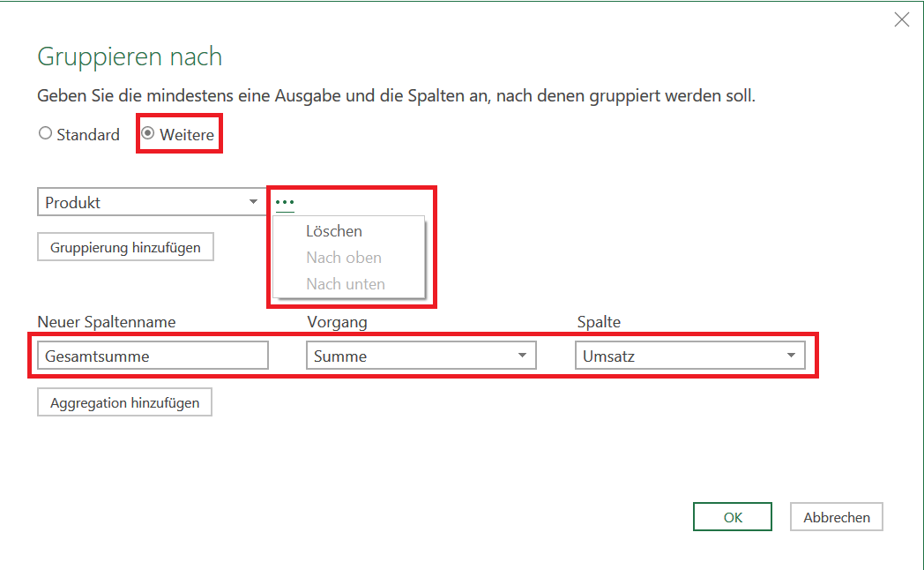Screen dimensions: 924x570
Task: Select the Weitere radio button
Action: point(148,135)
